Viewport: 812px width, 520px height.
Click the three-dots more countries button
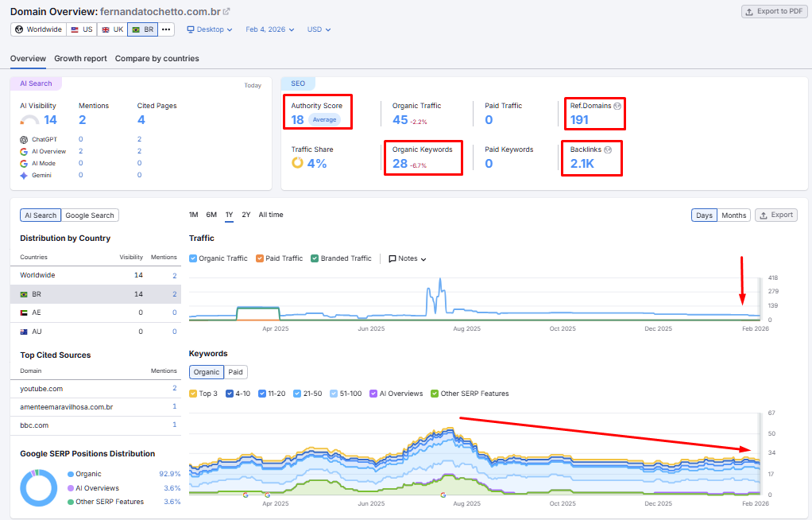pyautogui.click(x=166, y=29)
